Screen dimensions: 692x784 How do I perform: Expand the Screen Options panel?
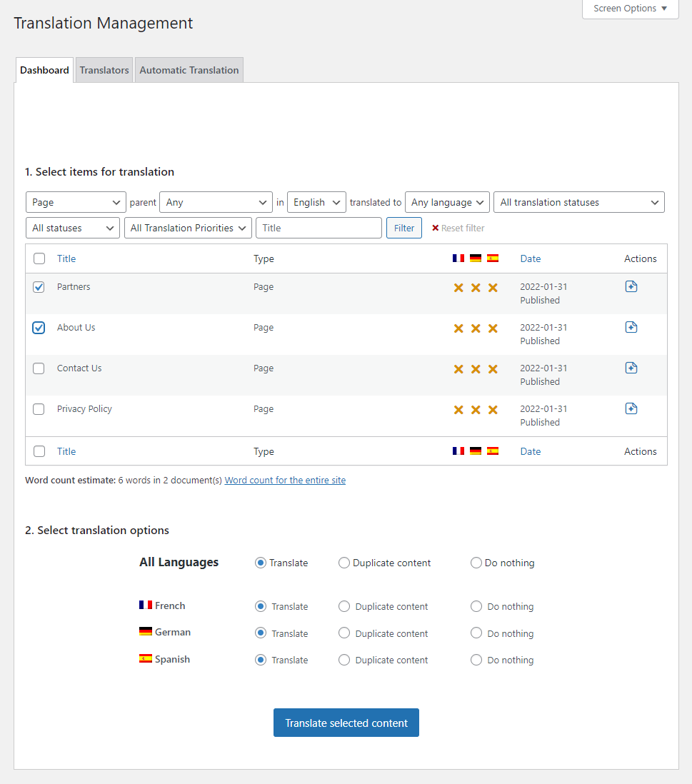[630, 9]
